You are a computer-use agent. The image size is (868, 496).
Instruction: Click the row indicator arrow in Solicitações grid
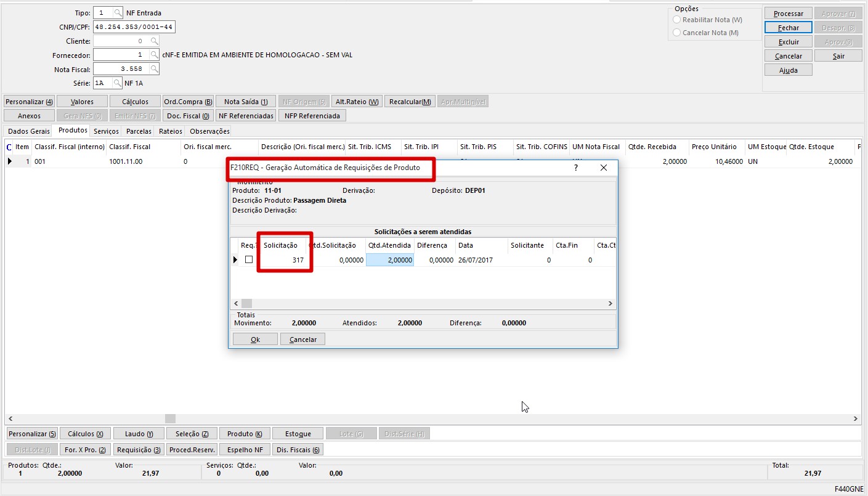tap(235, 260)
